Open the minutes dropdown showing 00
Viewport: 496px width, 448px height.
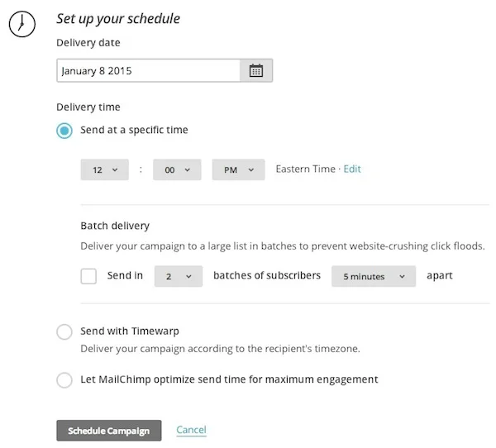tap(177, 170)
